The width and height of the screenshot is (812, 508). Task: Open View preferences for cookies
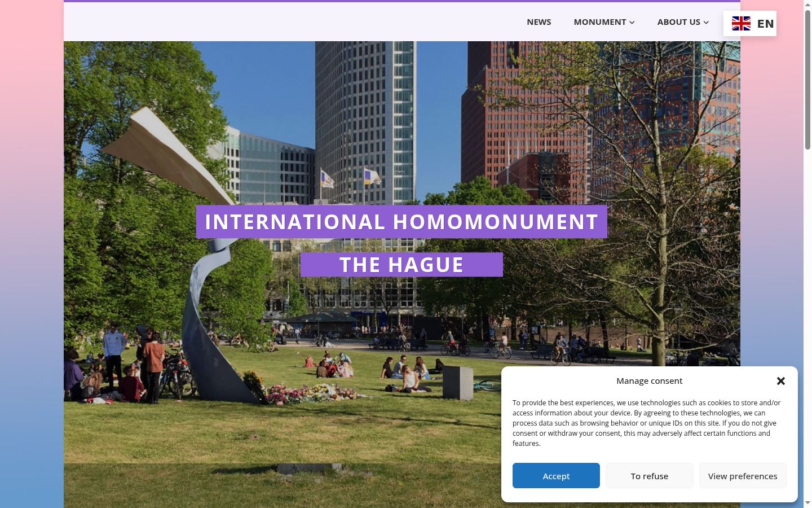743,476
